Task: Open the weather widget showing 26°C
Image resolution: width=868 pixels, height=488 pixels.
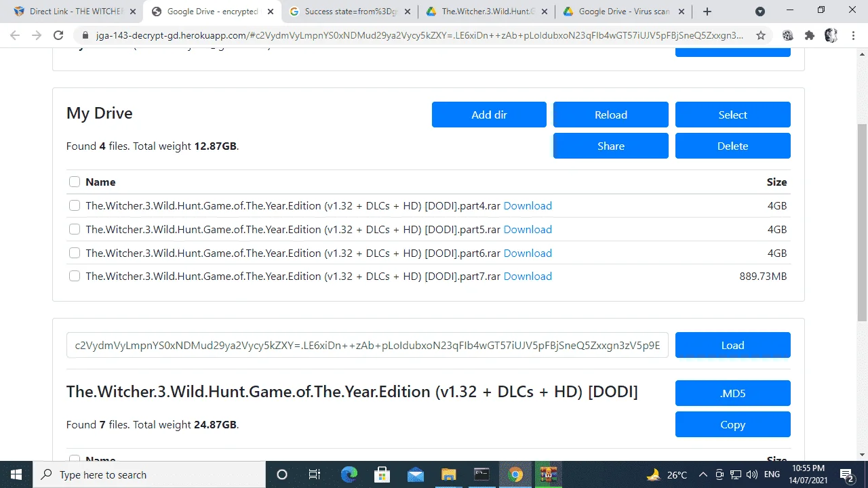Action: click(x=667, y=474)
